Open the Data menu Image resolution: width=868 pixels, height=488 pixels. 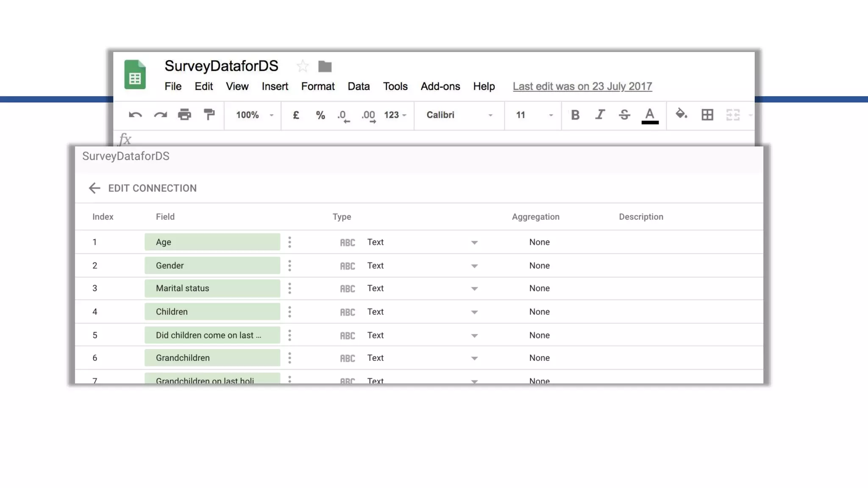point(359,86)
